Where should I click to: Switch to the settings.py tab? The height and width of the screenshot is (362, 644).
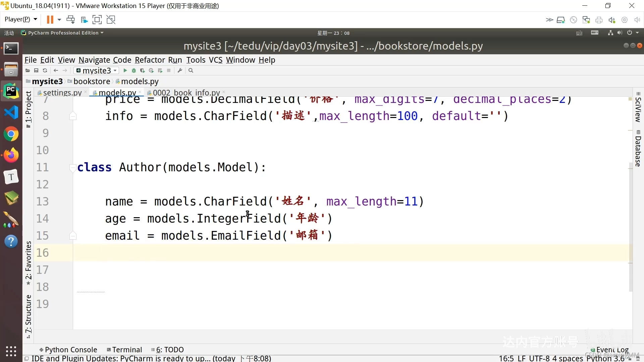pos(62,93)
